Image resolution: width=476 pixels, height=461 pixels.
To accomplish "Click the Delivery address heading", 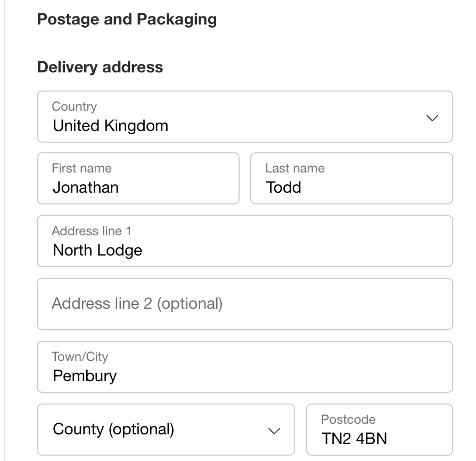I will 100,68.
